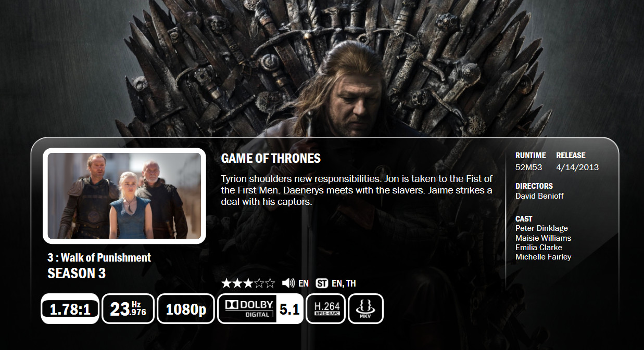Click the speaker audio language icon
Image resolution: width=644 pixels, height=350 pixels.
(x=288, y=283)
